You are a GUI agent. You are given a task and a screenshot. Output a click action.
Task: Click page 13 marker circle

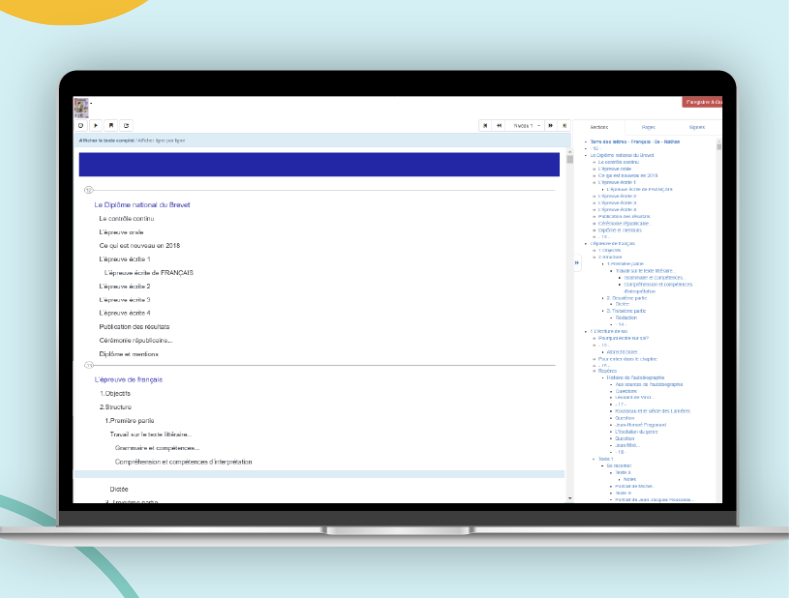(x=89, y=365)
